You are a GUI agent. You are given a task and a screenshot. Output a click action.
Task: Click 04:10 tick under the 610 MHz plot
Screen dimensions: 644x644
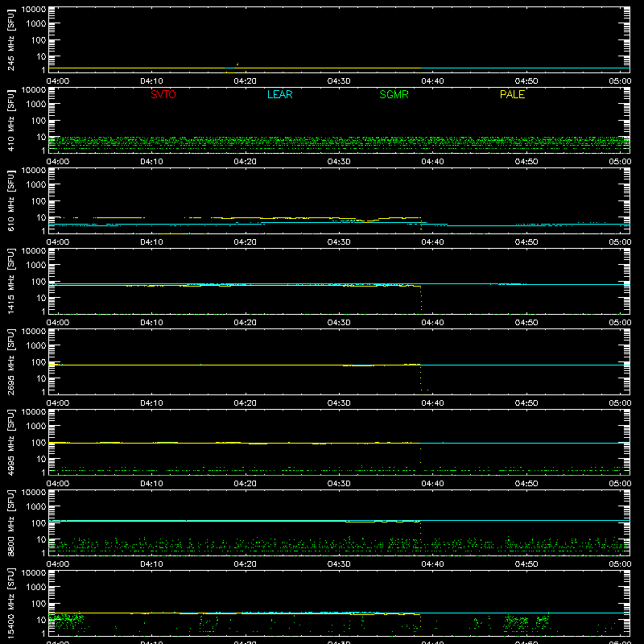tap(151, 242)
